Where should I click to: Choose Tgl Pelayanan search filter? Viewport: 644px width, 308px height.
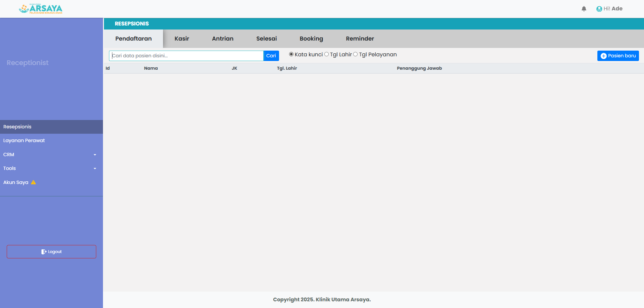pos(356,54)
